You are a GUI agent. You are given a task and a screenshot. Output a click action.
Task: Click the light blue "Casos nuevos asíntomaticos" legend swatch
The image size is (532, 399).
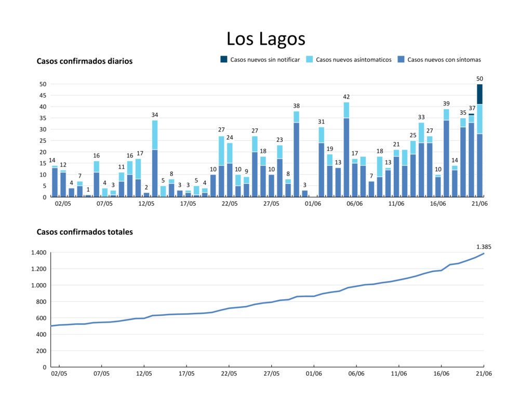click(309, 60)
